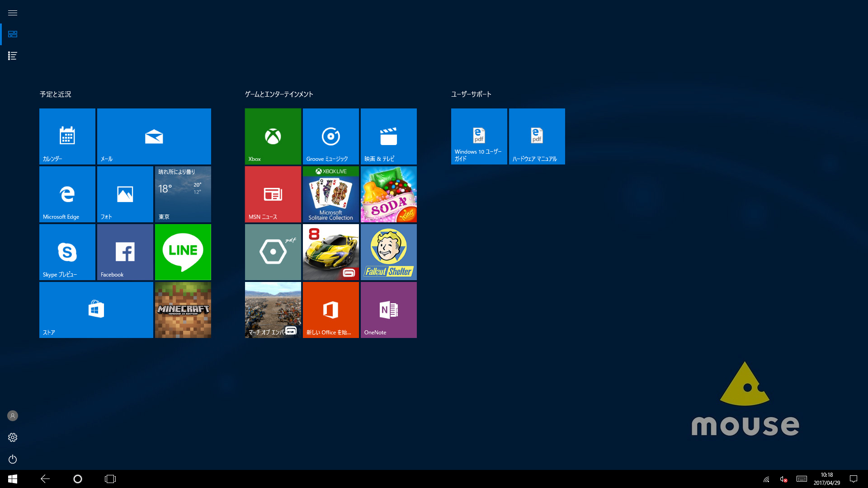The width and height of the screenshot is (868, 488).
Task: Launch OneNote
Action: (388, 310)
